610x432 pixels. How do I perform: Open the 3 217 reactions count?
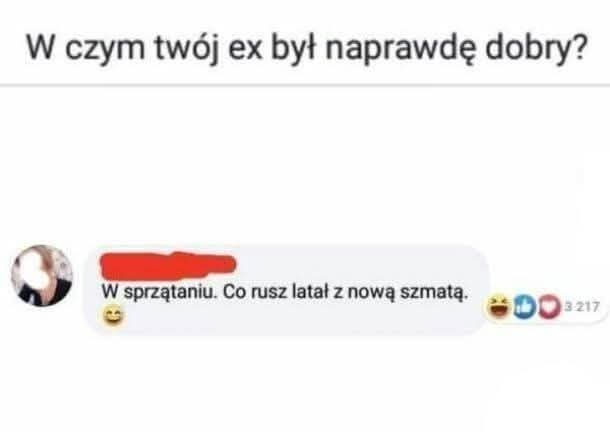[x=581, y=307]
